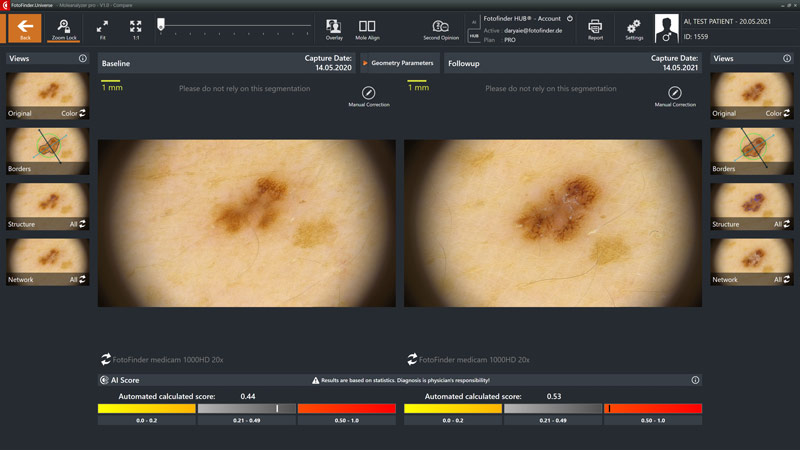Image resolution: width=800 pixels, height=450 pixels.
Task: Expand the Geometry Parameters panel
Action: [x=399, y=63]
